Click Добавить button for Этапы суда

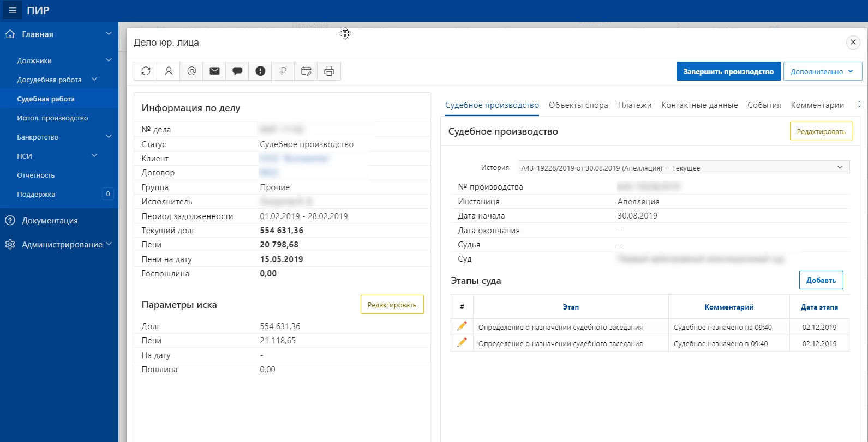tap(821, 280)
